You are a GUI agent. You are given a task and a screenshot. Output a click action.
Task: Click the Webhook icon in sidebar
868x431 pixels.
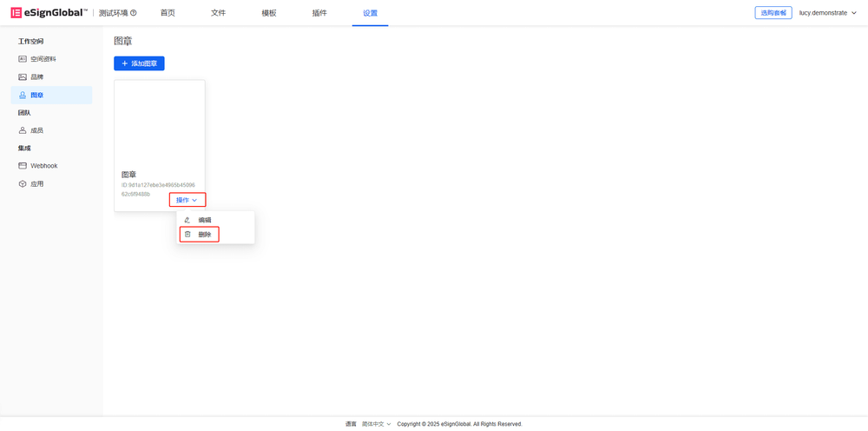click(23, 166)
